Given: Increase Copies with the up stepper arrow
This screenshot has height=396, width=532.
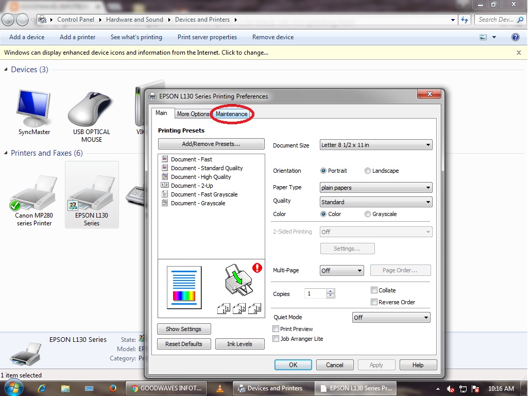Looking at the screenshot, I should click(329, 291).
